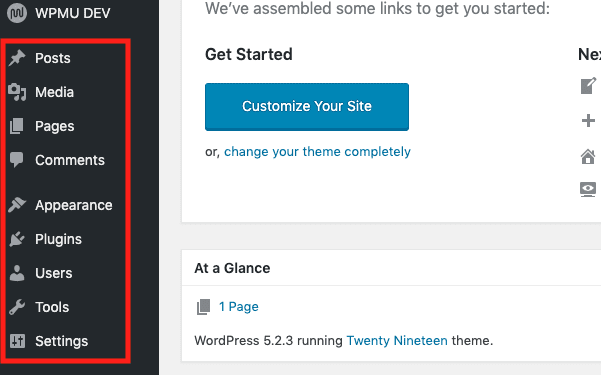Open the 1 Page link
This screenshot has width=601, height=375.
pyautogui.click(x=238, y=307)
